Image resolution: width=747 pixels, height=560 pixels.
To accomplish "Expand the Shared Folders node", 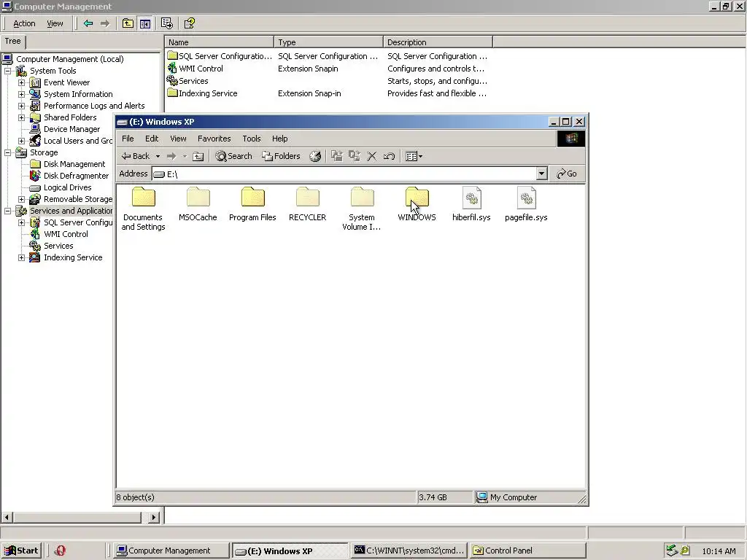I will click(21, 117).
